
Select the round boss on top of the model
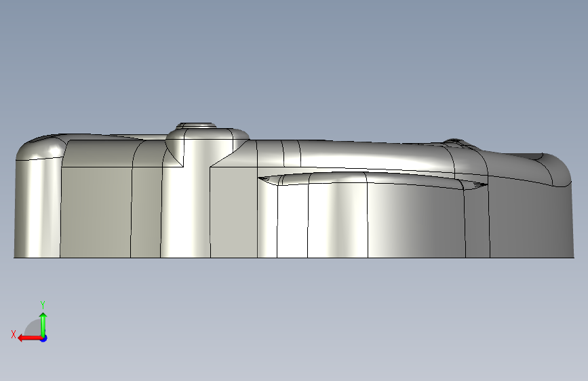click(x=197, y=125)
